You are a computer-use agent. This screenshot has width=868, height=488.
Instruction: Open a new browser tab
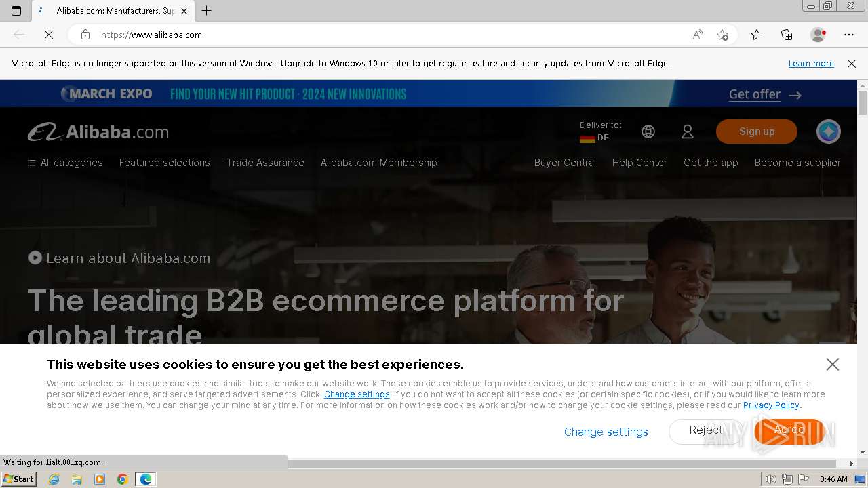(x=207, y=11)
